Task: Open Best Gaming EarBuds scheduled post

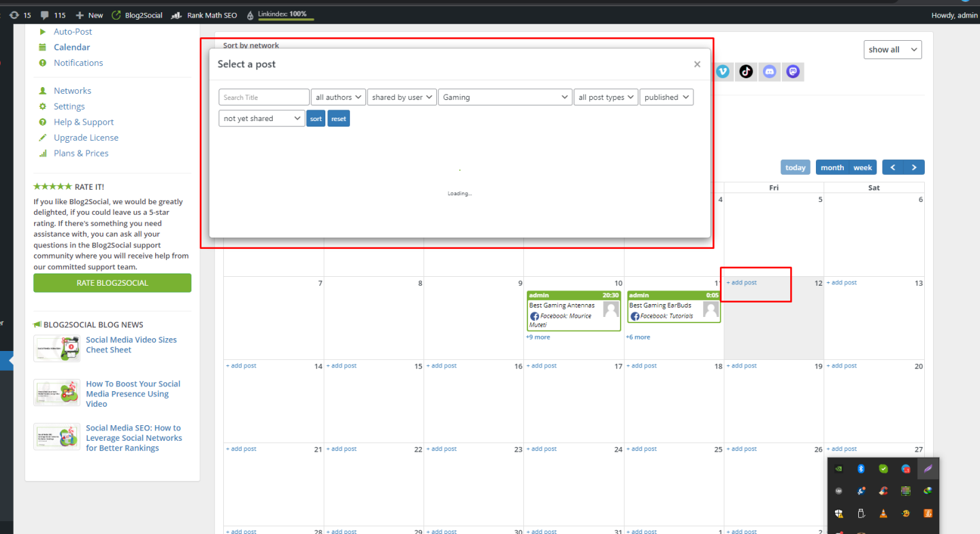Action: (x=674, y=307)
